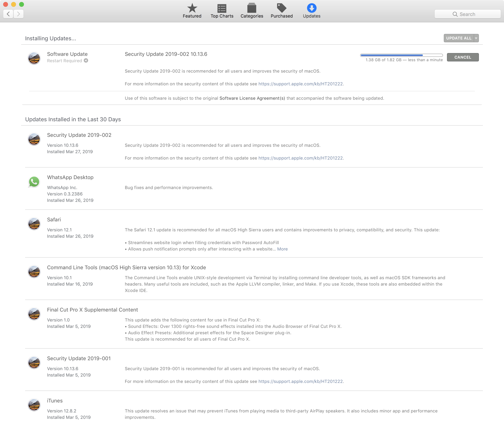Click the Safari update icon

click(x=34, y=224)
